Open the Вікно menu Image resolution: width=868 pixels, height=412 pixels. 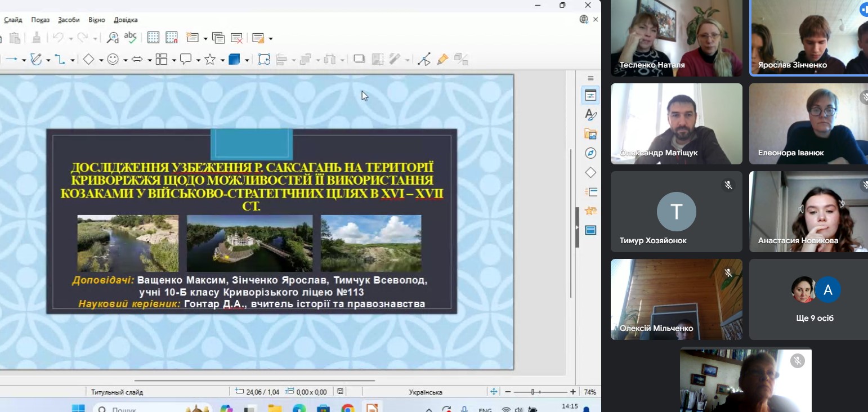pyautogui.click(x=97, y=20)
